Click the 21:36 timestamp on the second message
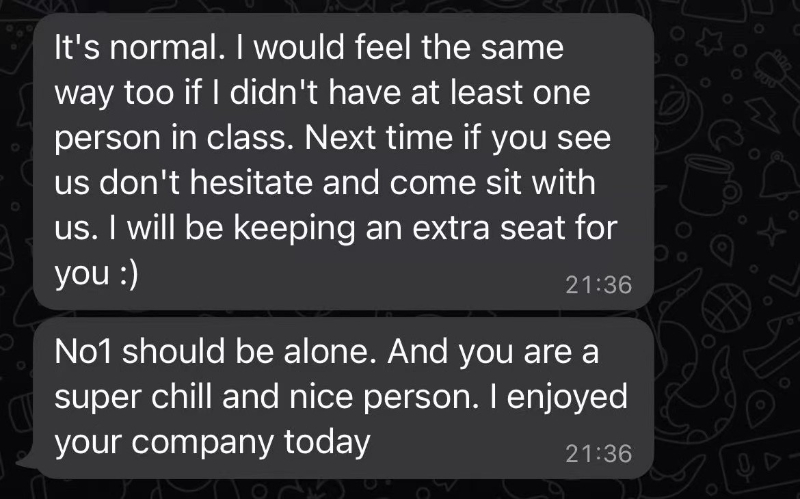This screenshot has height=499, width=800. [x=598, y=453]
